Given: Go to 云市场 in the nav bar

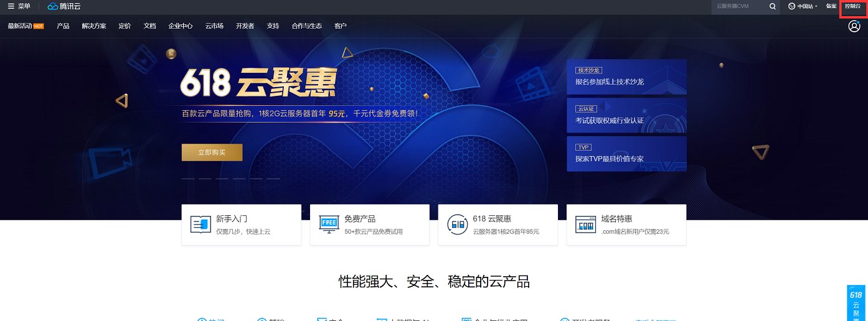Looking at the screenshot, I should click(214, 26).
